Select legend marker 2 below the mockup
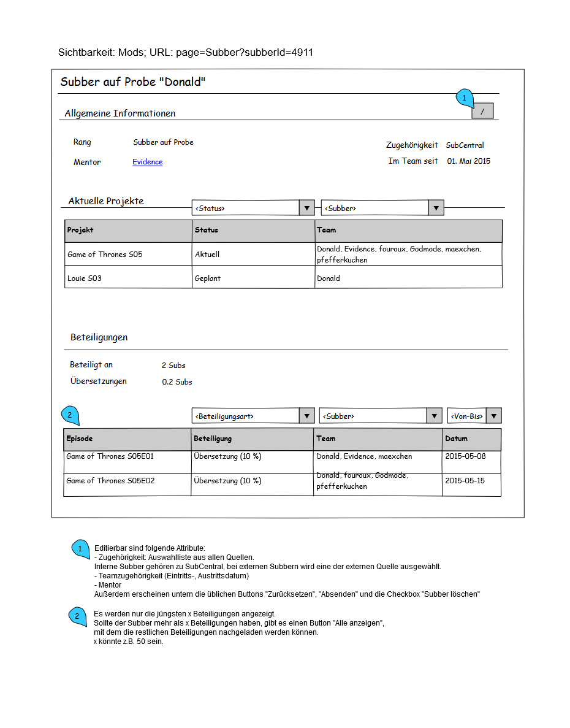This screenshot has height=728, width=570. point(77,616)
